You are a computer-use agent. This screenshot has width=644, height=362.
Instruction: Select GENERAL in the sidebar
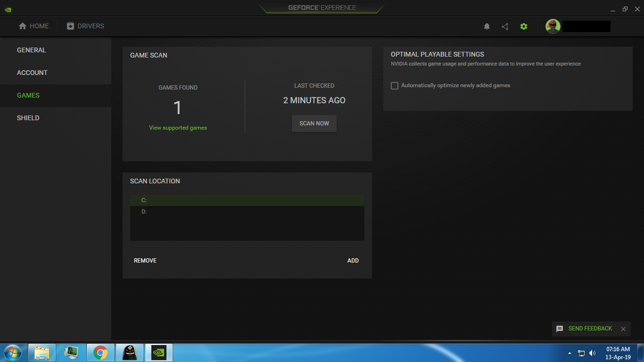pos(32,50)
